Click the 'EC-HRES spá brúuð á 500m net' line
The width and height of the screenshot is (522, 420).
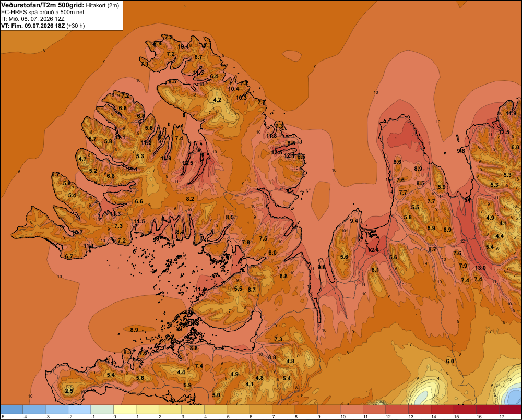click(x=43, y=13)
